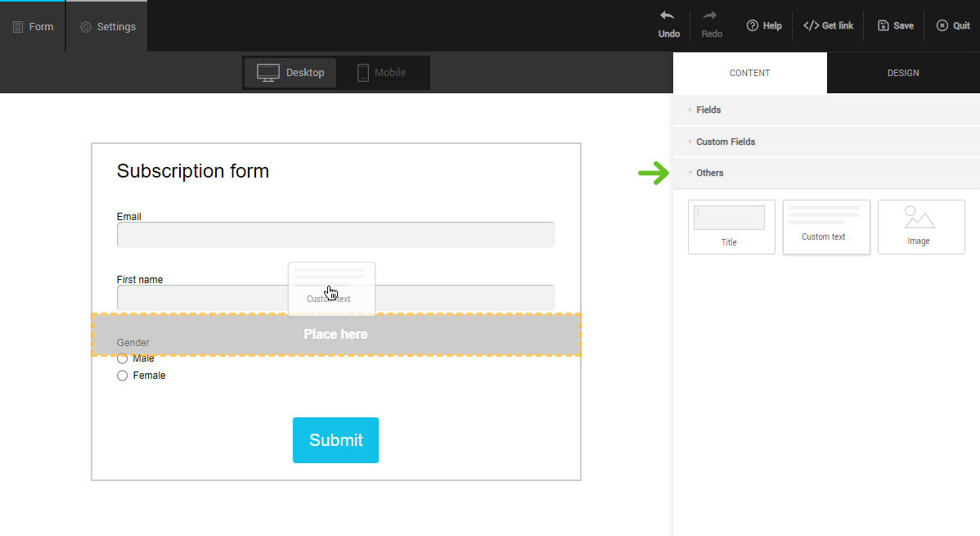
Task: Open Help with the question mark icon
Action: tap(753, 25)
